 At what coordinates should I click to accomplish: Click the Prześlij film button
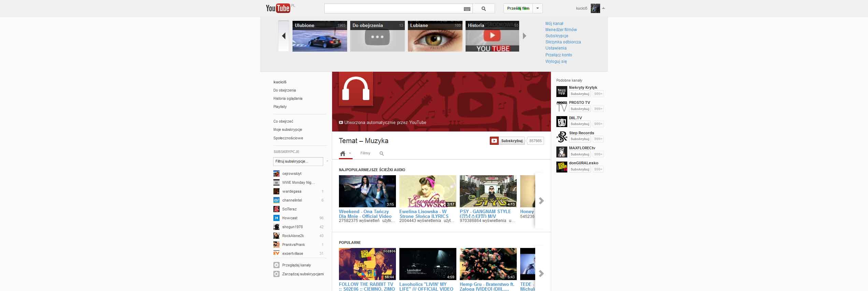(x=518, y=8)
